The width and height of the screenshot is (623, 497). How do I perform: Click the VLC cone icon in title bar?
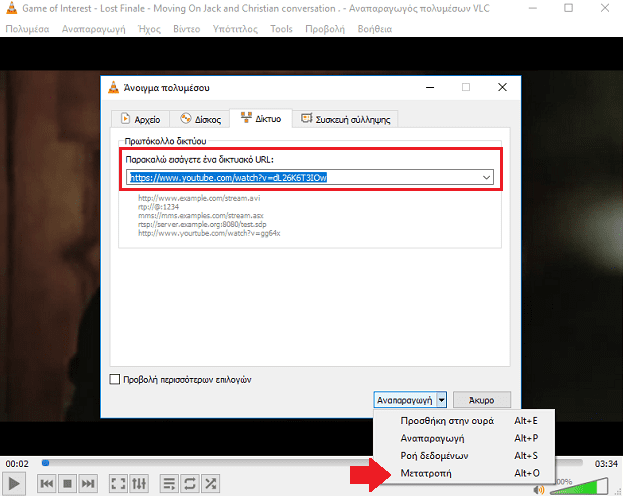12,8
